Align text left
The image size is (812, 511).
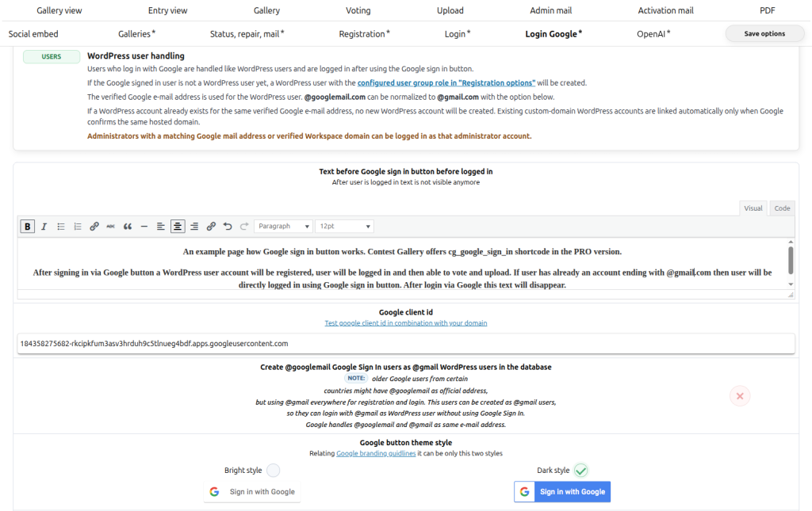click(160, 227)
